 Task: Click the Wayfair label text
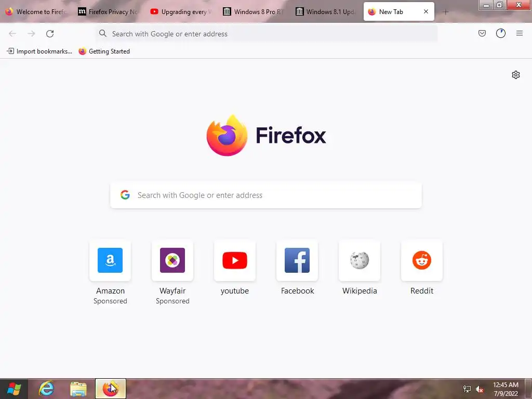coord(172,291)
